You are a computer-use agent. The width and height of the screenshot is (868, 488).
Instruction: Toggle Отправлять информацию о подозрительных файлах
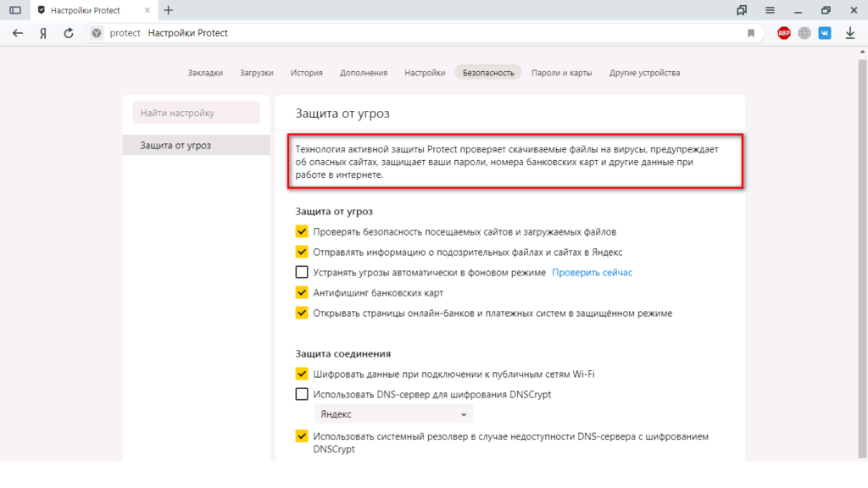[302, 252]
